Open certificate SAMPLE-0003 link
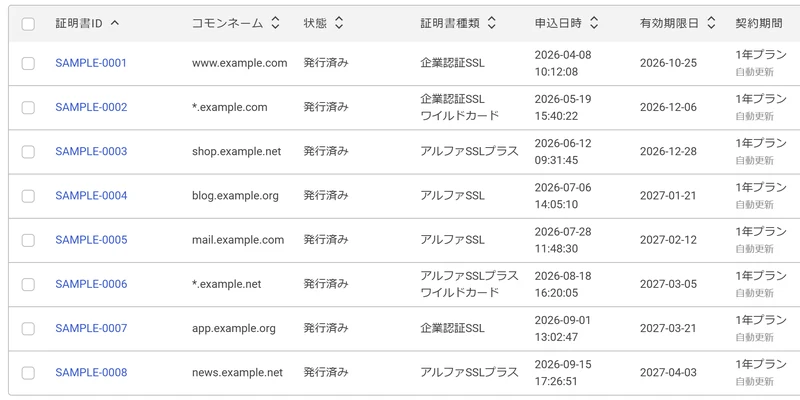 pyautogui.click(x=91, y=152)
